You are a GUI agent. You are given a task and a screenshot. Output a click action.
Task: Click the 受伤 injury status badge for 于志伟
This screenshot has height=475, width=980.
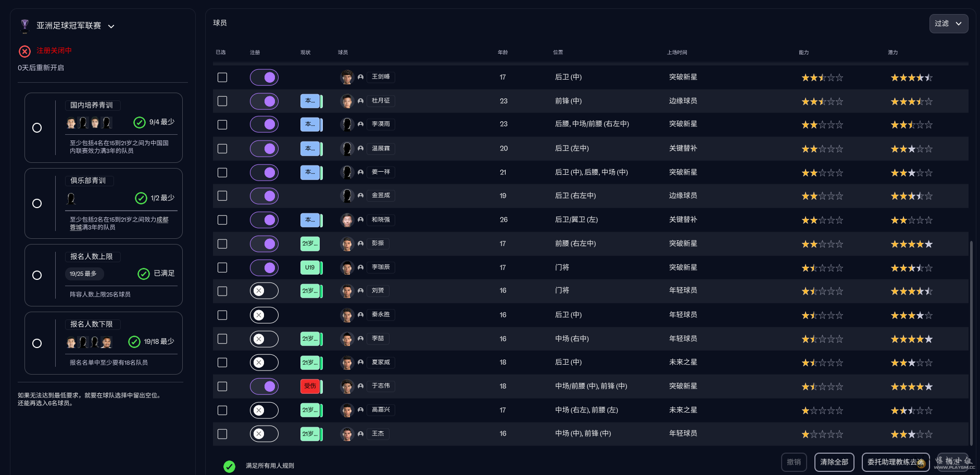[x=310, y=386]
